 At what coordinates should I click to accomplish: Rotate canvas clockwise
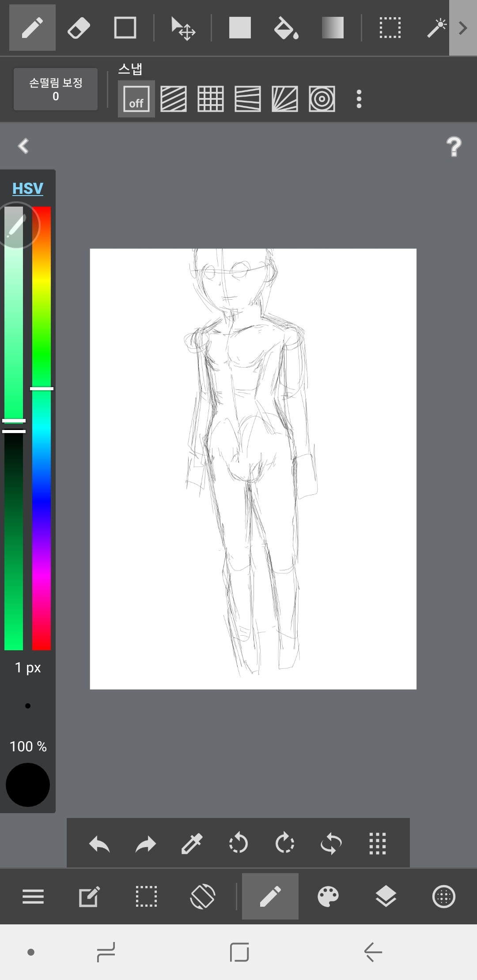pyautogui.click(x=285, y=843)
